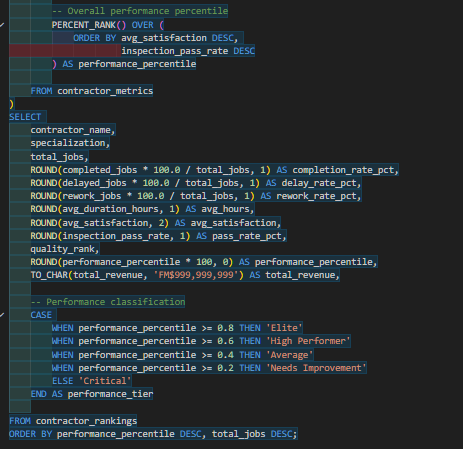The image size is (463, 449).
Task: Click the ELSE 'Critical' line
Action: click(92, 381)
